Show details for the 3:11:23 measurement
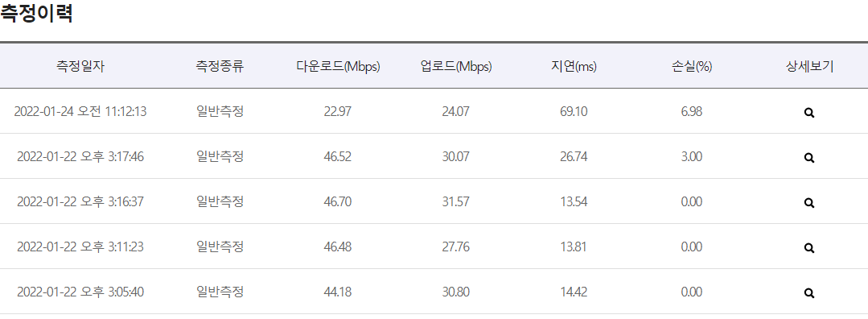Screen dimensions: 868x319 coord(808,247)
